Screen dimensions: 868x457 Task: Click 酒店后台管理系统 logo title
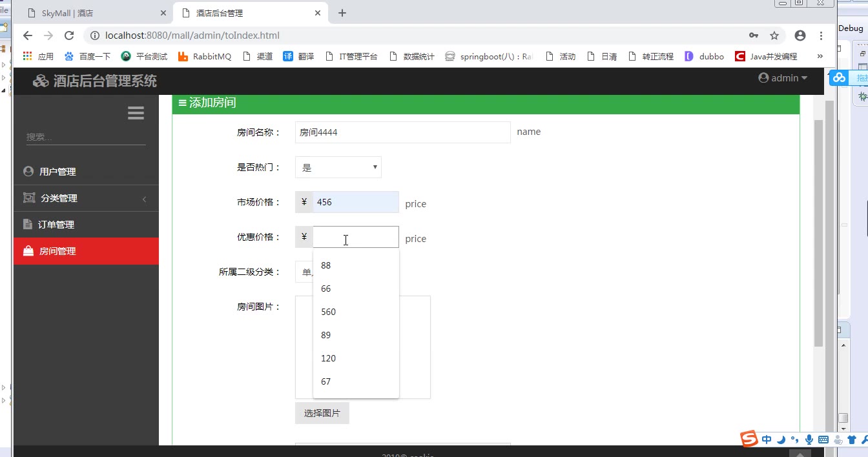[x=95, y=81]
